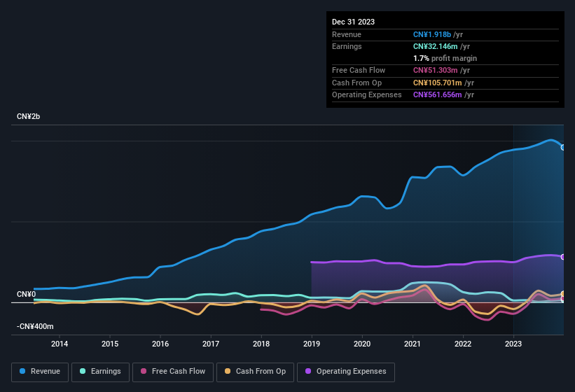Click the 2018 year on the x-axis
Viewport: 575px width, 392px height.
coord(261,344)
